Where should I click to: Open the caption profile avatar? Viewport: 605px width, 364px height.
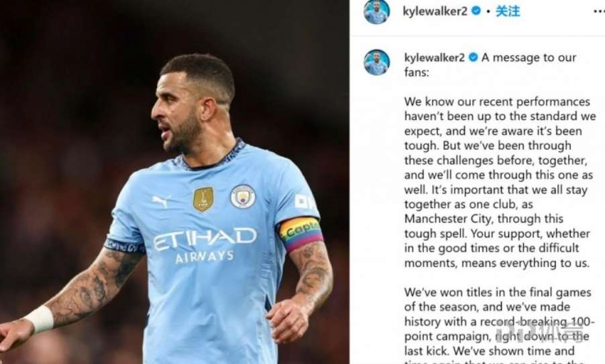[376, 62]
